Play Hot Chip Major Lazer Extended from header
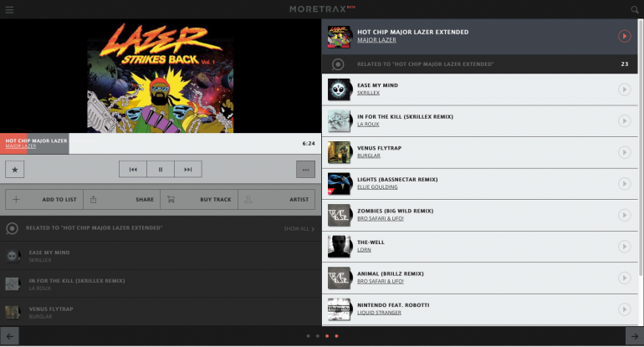Viewport: 644px width, 347px height. pos(624,36)
